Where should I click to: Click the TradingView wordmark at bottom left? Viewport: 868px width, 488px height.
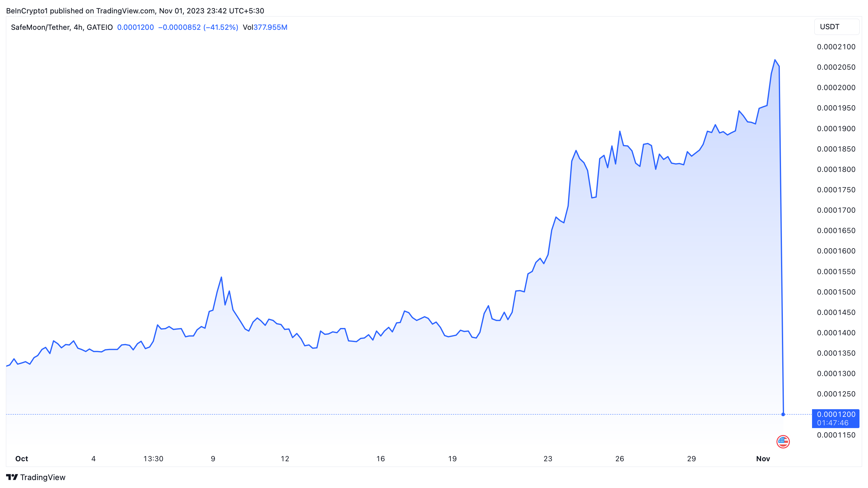(x=43, y=477)
